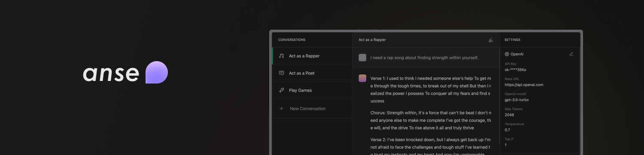This screenshot has height=155, width=644.
Task: Click the anse purple bubble logo
Action: 157,72
